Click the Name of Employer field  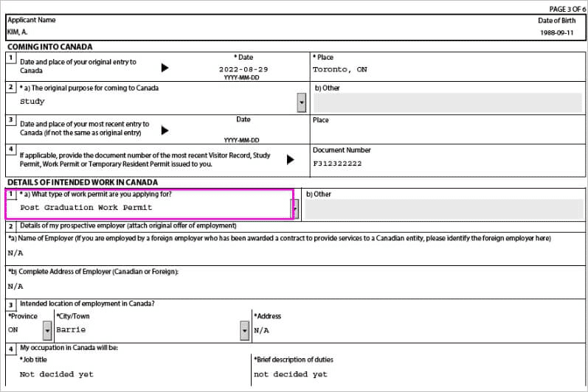click(295, 253)
